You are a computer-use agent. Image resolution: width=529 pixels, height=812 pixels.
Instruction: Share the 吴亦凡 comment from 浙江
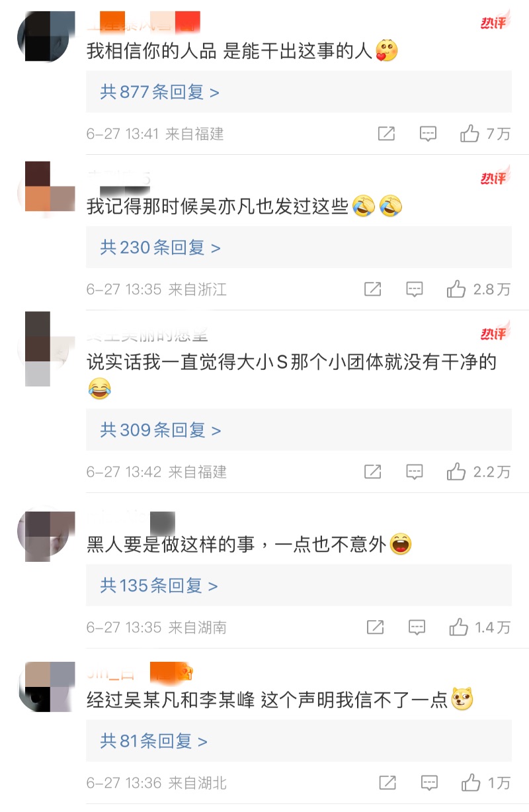click(x=373, y=289)
